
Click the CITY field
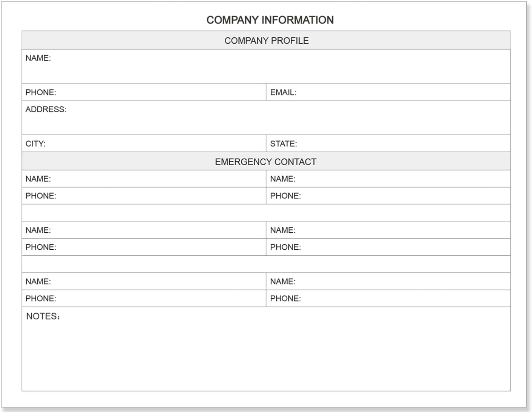[x=155, y=143]
